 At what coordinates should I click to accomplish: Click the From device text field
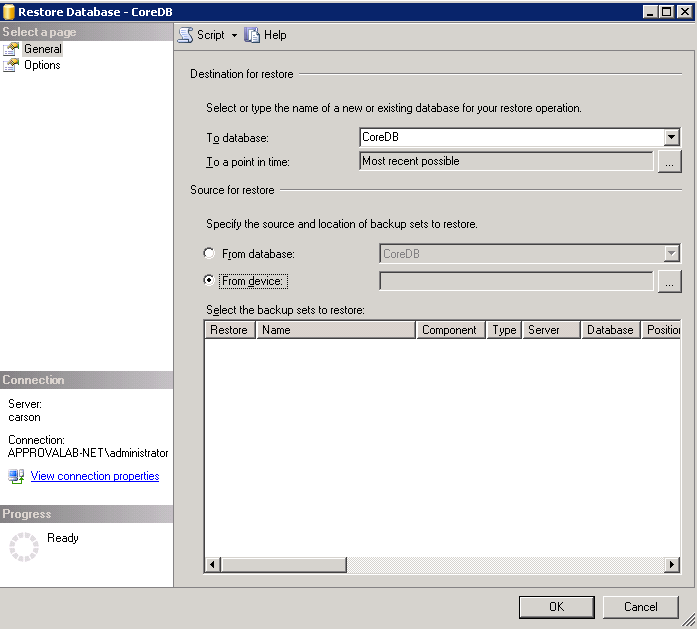click(x=516, y=282)
